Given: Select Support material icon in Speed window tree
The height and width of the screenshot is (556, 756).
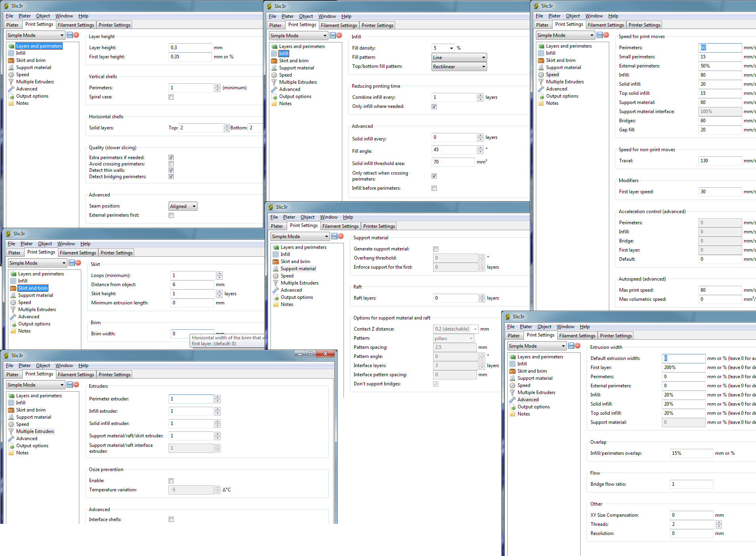Looking at the screenshot, I should 541,67.
